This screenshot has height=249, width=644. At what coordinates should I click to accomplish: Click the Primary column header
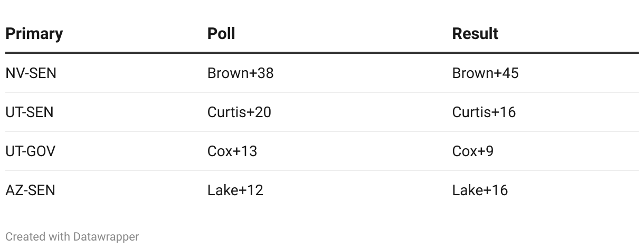tap(34, 34)
